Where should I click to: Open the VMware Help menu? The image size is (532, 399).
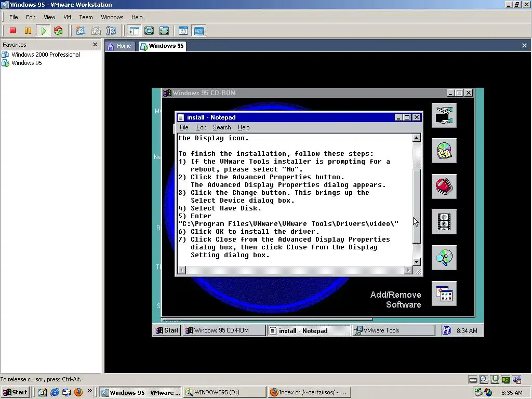tap(137, 17)
